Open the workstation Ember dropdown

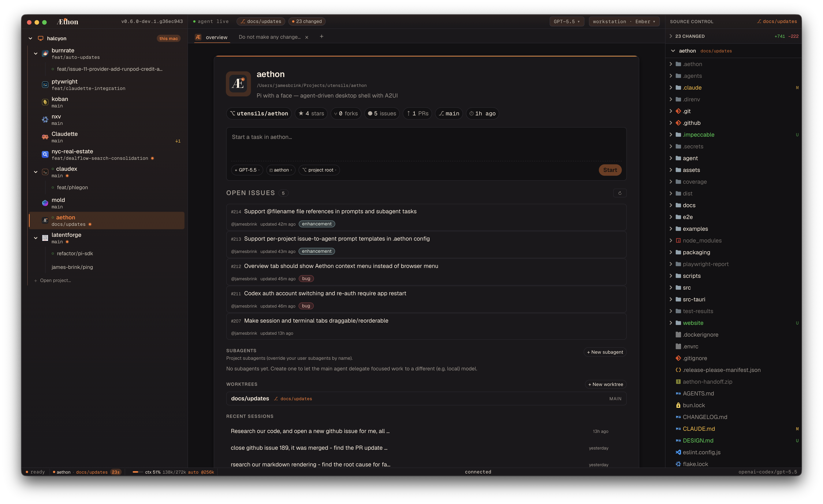(x=624, y=21)
